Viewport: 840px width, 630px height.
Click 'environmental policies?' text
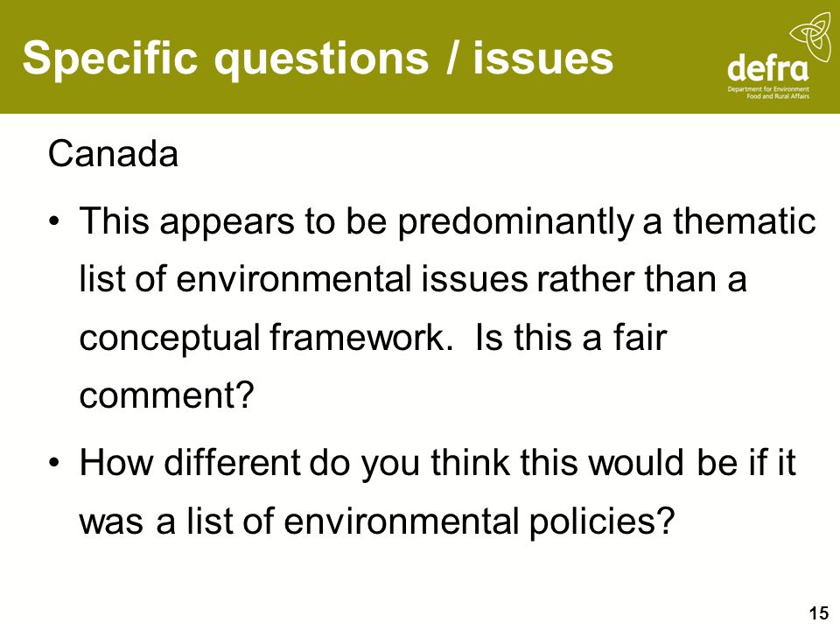[478, 521]
